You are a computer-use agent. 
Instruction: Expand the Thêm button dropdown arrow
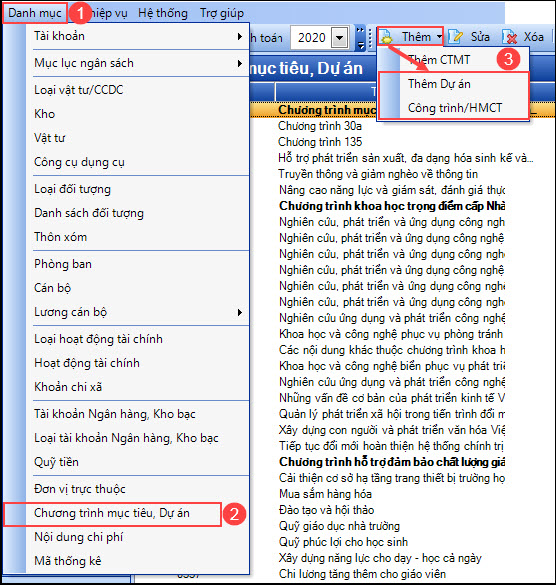440,37
